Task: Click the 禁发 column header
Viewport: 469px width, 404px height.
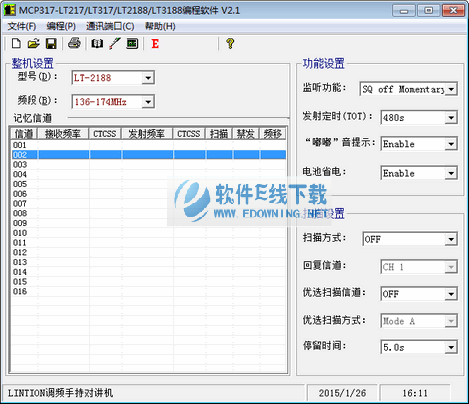Action: 246,134
